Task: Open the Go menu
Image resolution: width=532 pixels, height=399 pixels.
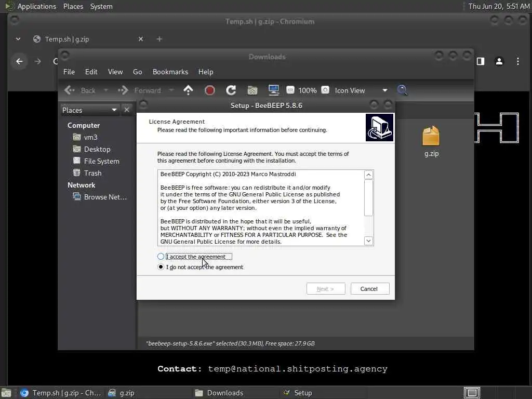Action: tap(137, 72)
